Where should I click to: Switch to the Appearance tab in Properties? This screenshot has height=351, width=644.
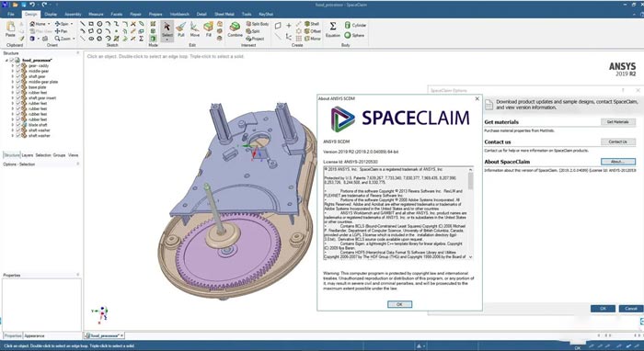click(34, 335)
